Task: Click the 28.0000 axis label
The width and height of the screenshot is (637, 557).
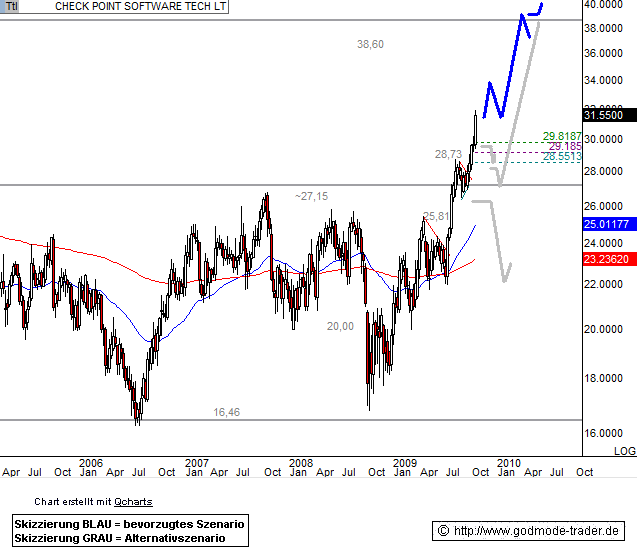Action: (603, 171)
